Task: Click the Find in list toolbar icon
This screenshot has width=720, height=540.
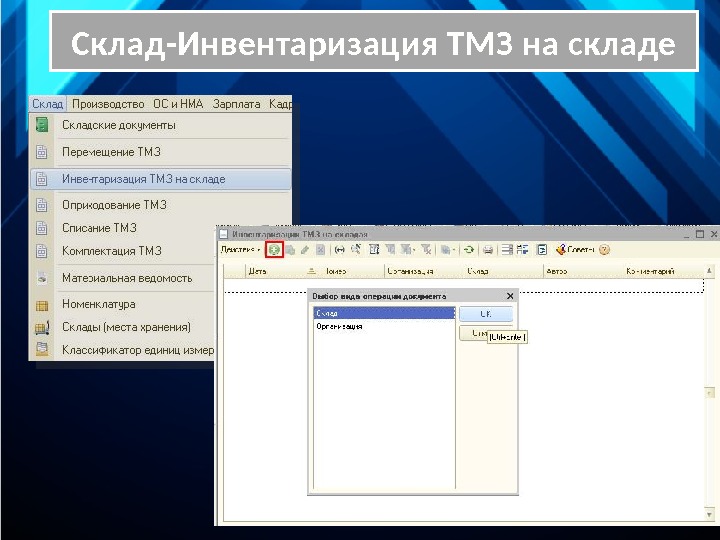Action: (355, 249)
